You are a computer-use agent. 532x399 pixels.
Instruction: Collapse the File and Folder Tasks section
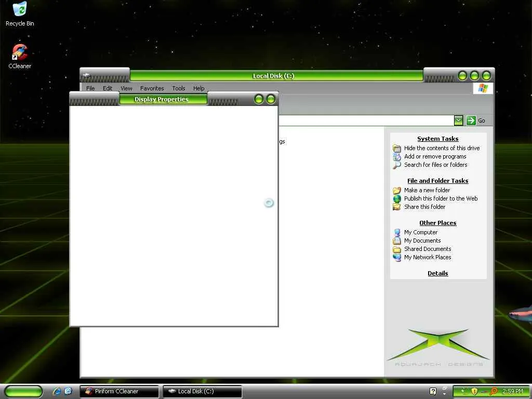tap(437, 181)
